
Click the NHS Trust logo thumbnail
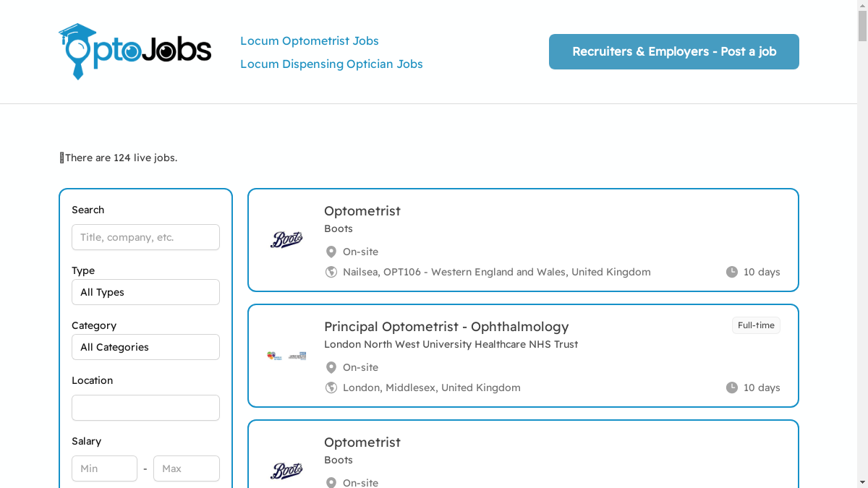click(x=286, y=356)
